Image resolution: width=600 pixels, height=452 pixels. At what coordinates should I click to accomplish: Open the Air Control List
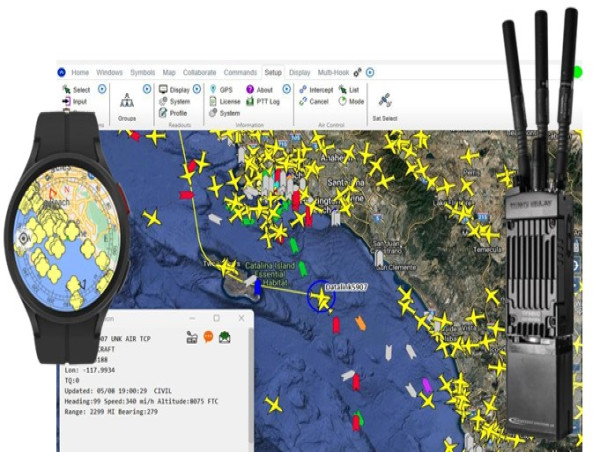(x=349, y=90)
